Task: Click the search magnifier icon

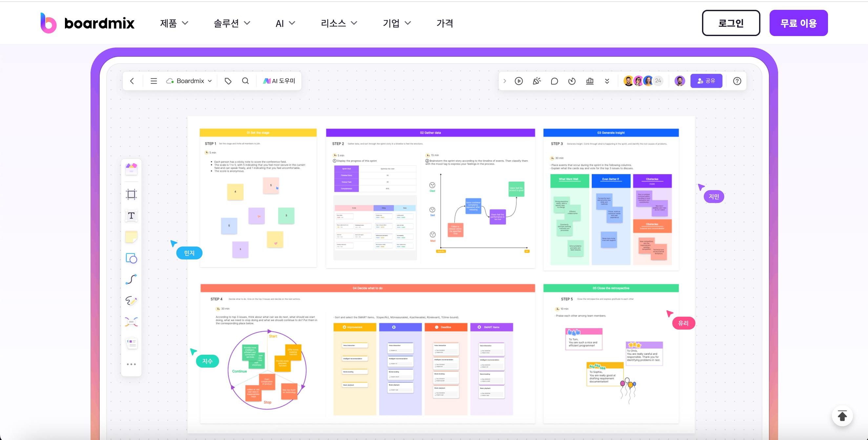Action: [x=245, y=81]
